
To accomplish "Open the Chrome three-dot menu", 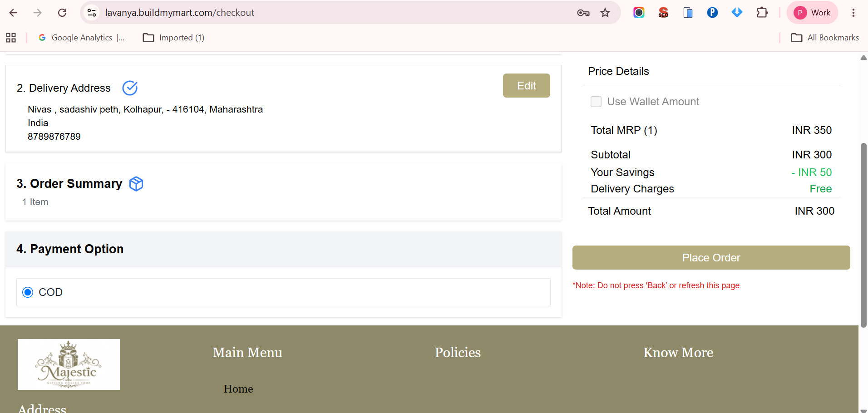I will [x=853, y=13].
